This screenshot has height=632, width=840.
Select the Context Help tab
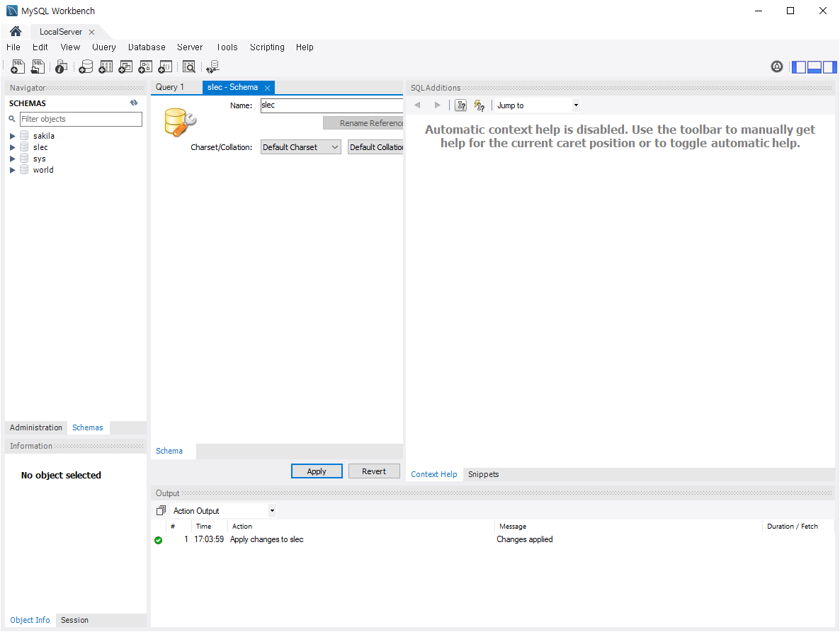click(434, 474)
